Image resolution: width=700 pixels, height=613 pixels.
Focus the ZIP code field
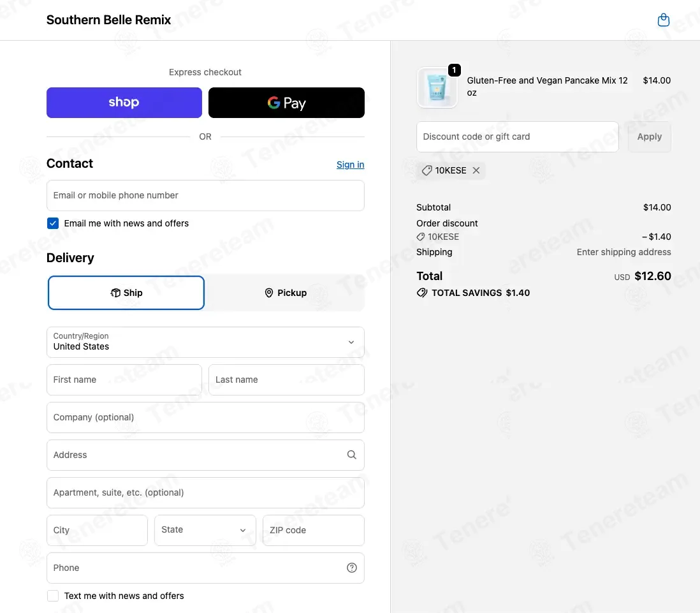coord(314,530)
